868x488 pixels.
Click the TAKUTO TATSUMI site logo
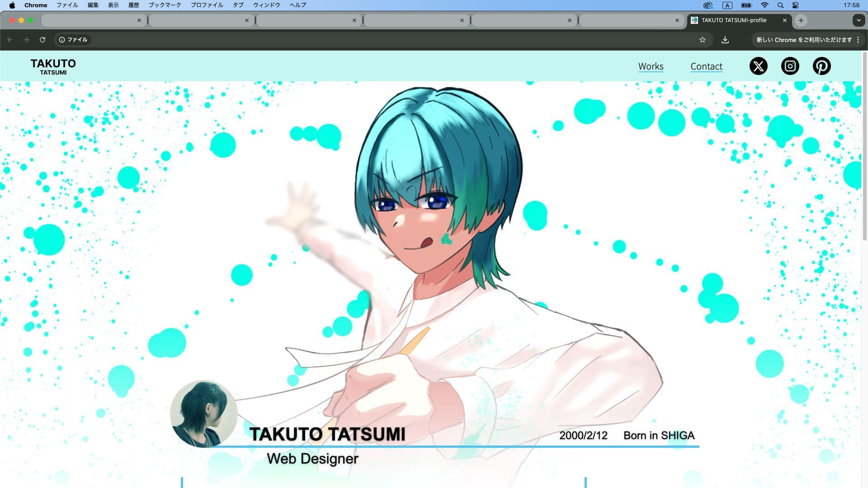click(x=53, y=66)
